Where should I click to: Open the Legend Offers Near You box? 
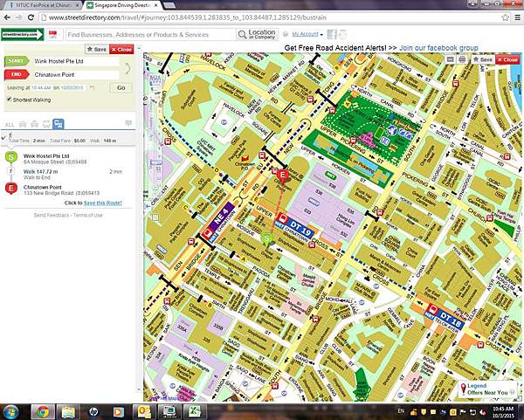click(487, 389)
